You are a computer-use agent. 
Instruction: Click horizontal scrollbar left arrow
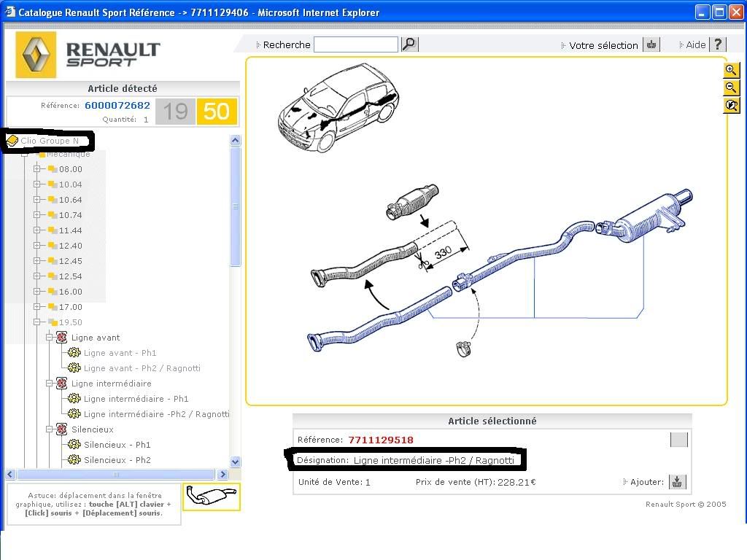pos(10,474)
